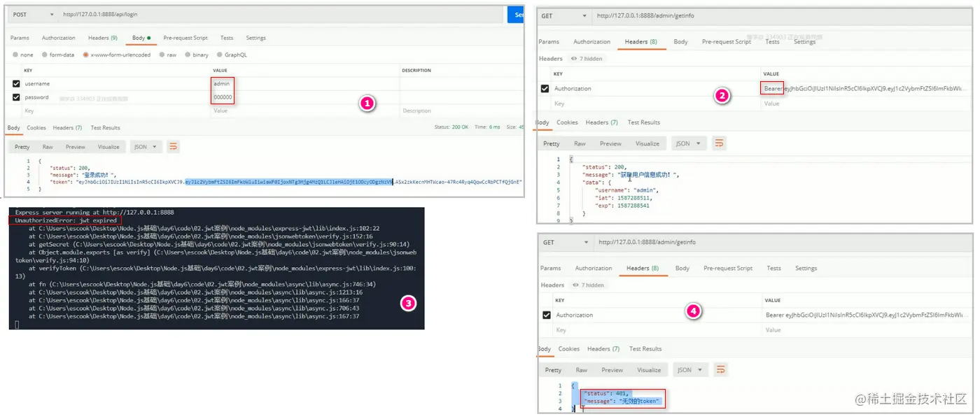Image resolution: width=980 pixels, height=419 pixels.
Task: Open JSON dropdown in status-200 getinfo response
Action: [689, 143]
